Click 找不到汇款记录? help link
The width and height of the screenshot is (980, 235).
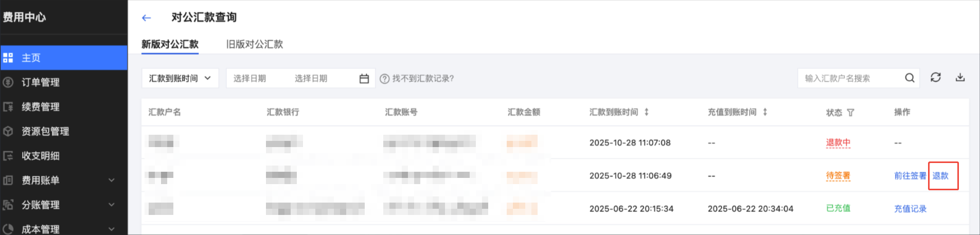pyautogui.click(x=422, y=79)
